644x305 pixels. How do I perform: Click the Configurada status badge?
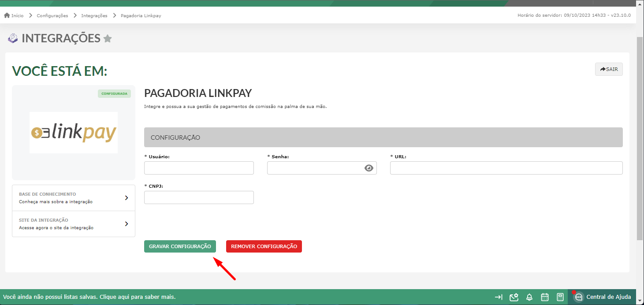pyautogui.click(x=114, y=94)
